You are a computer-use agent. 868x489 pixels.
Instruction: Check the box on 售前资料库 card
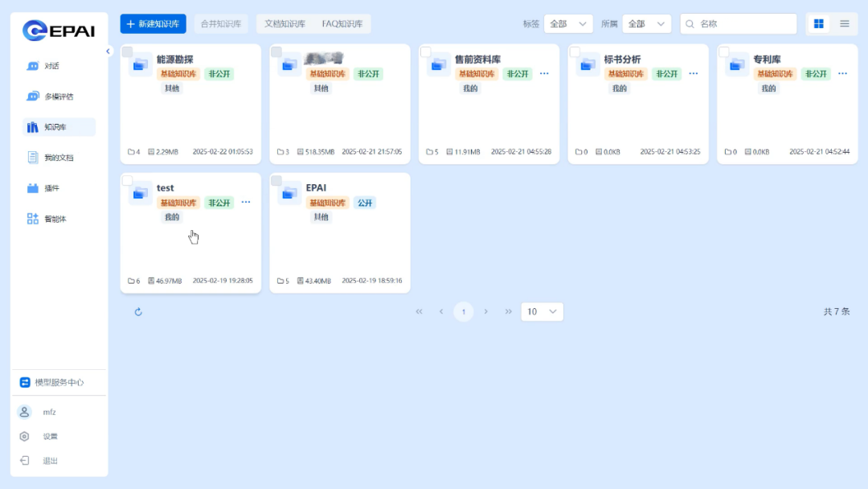[x=426, y=52]
